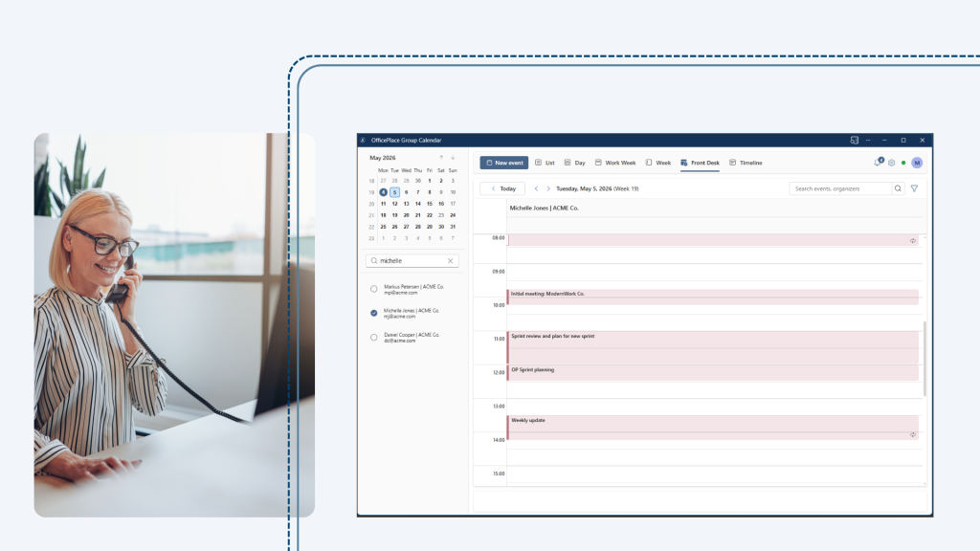Open the Work Week view tab

[615, 163]
